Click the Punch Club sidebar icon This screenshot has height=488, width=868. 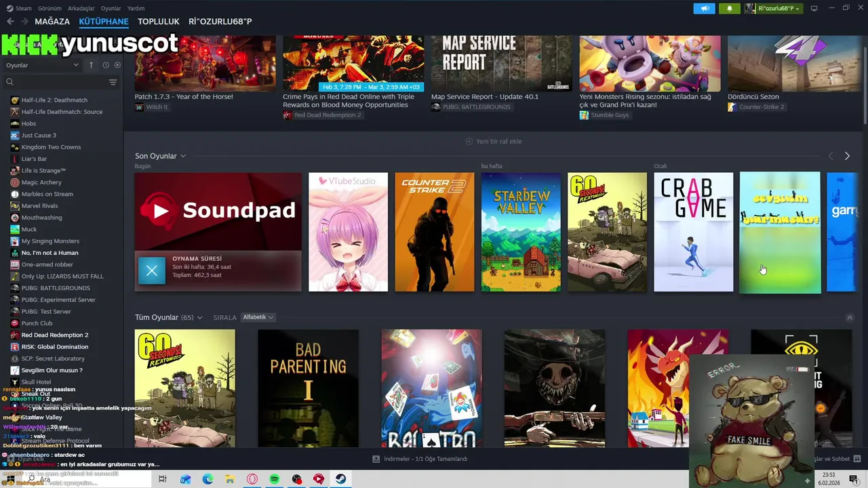click(15, 323)
